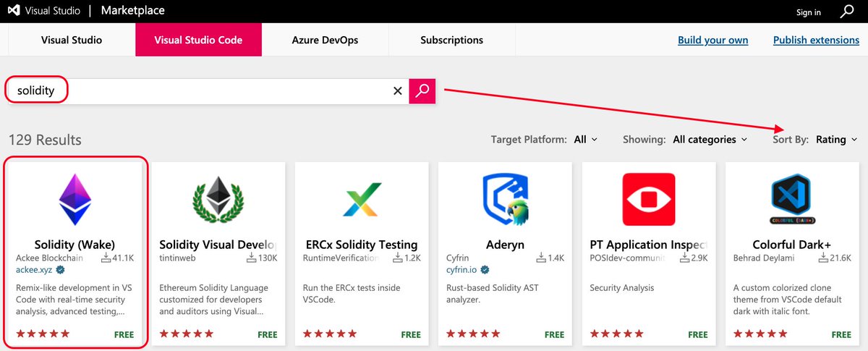Open the Showing All categories dropdown
This screenshot has height=351, width=868.
pos(710,139)
